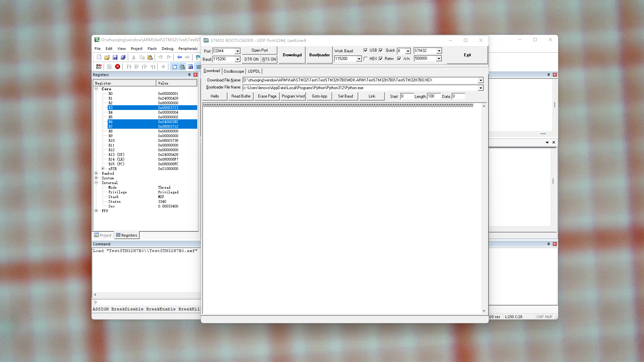Open the Download File Name dropdown
Viewport: 644px width, 362px height.
(x=481, y=80)
